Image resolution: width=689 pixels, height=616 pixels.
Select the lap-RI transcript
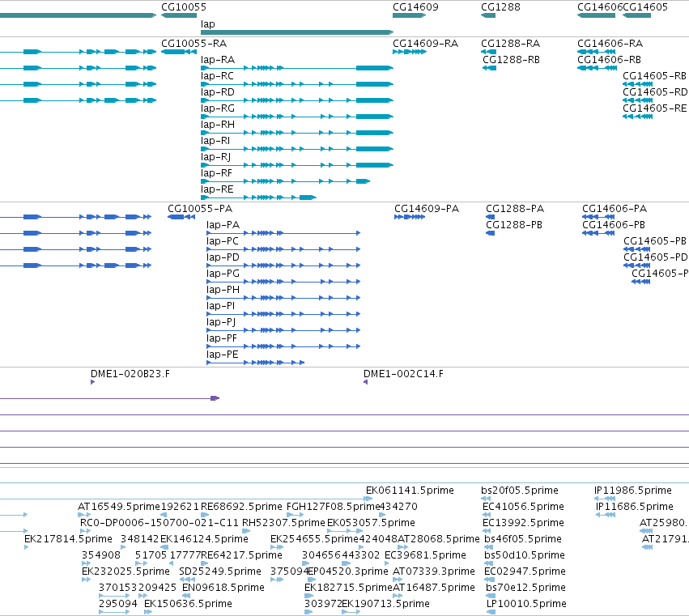(x=297, y=149)
